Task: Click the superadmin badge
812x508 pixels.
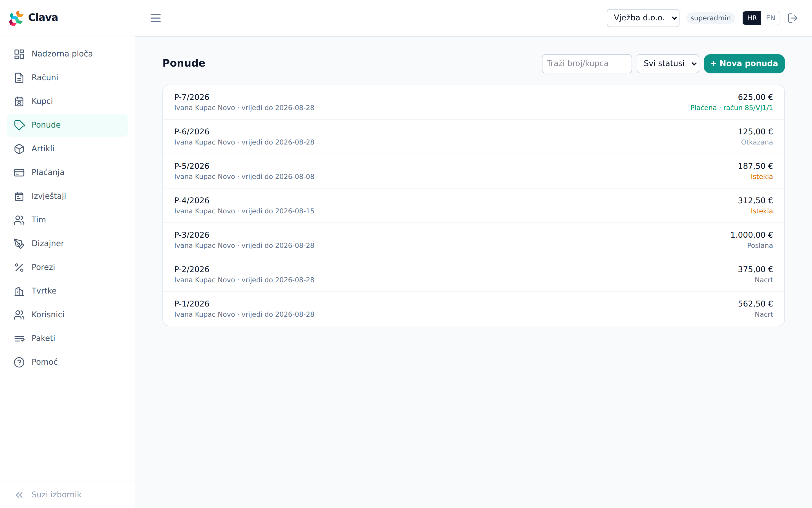Action: pyautogui.click(x=710, y=18)
